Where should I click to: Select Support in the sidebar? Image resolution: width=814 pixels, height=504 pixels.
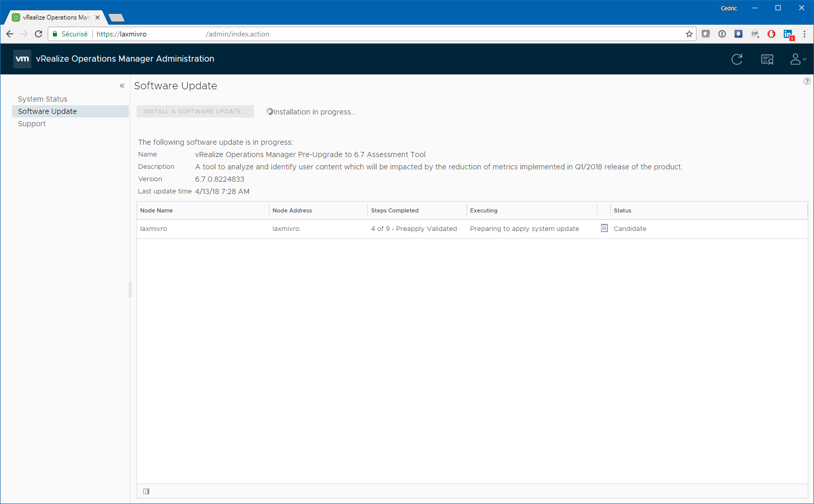tap(32, 124)
